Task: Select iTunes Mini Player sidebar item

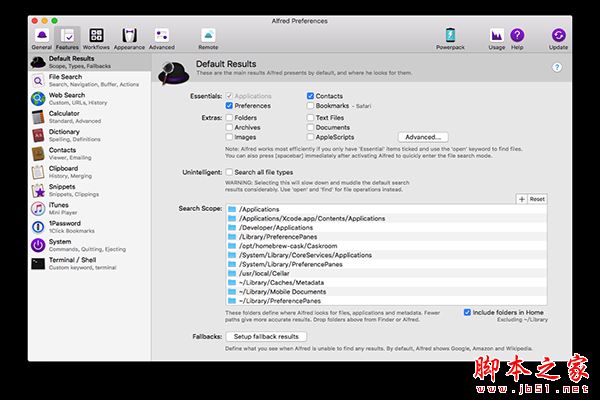Action: coord(90,209)
